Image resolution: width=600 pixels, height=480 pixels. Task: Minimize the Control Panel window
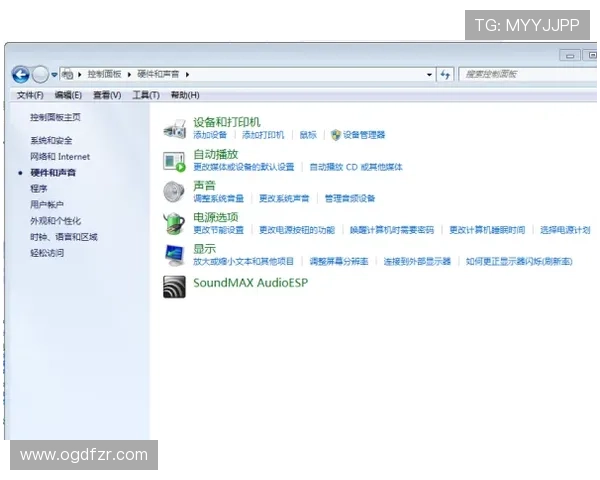[570, 56]
